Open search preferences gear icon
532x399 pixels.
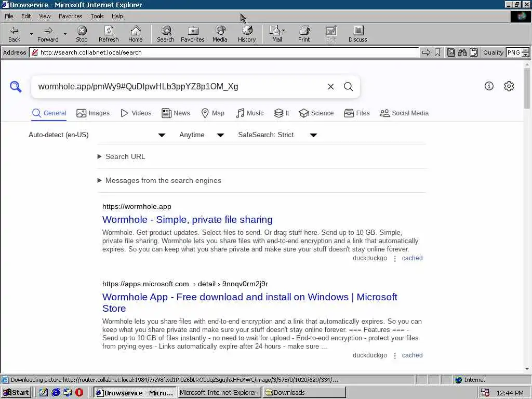pyautogui.click(x=509, y=86)
